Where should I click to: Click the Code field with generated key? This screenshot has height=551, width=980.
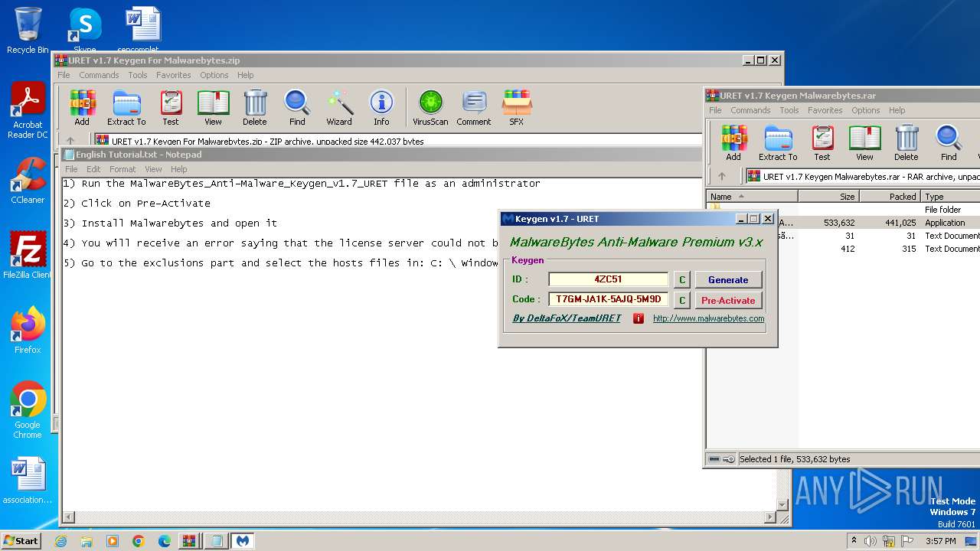tap(608, 299)
